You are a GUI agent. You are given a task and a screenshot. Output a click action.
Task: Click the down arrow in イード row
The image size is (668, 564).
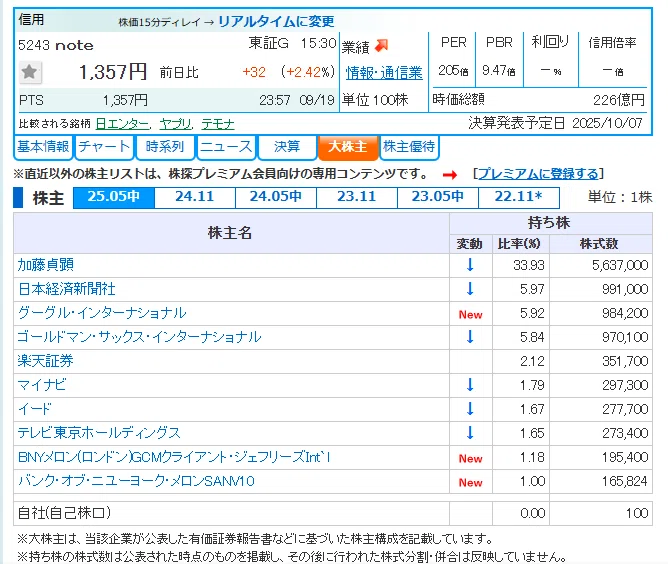click(470, 409)
